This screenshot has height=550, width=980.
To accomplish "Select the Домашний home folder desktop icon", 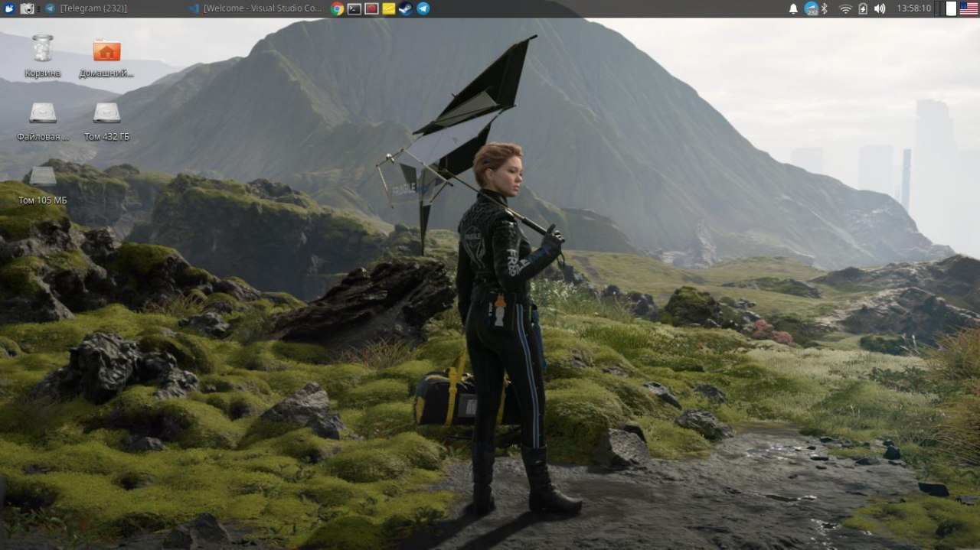I will (106, 57).
